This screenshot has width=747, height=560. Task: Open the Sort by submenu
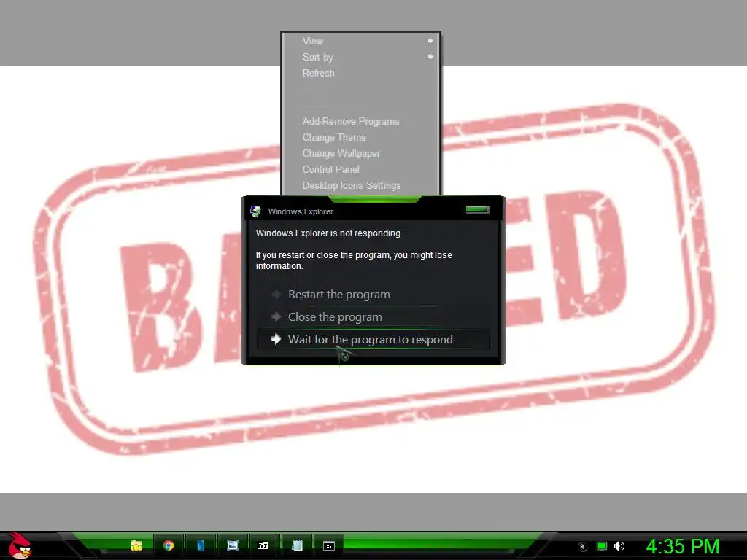360,57
